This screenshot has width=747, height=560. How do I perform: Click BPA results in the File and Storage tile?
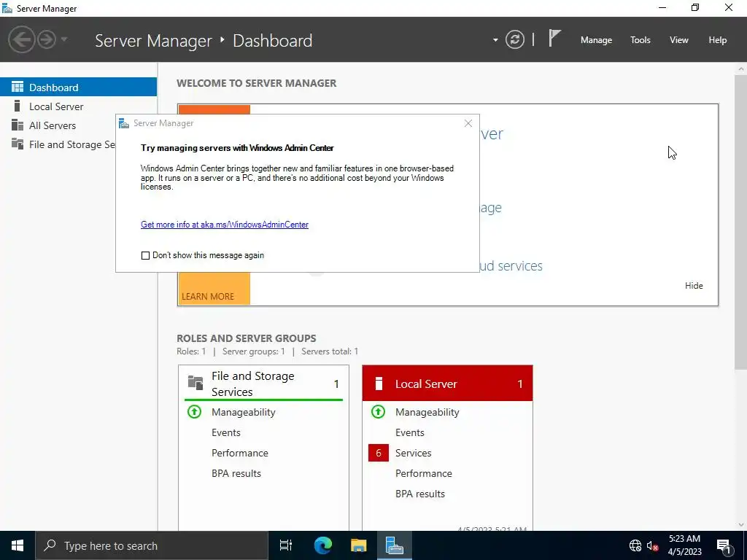coord(236,473)
